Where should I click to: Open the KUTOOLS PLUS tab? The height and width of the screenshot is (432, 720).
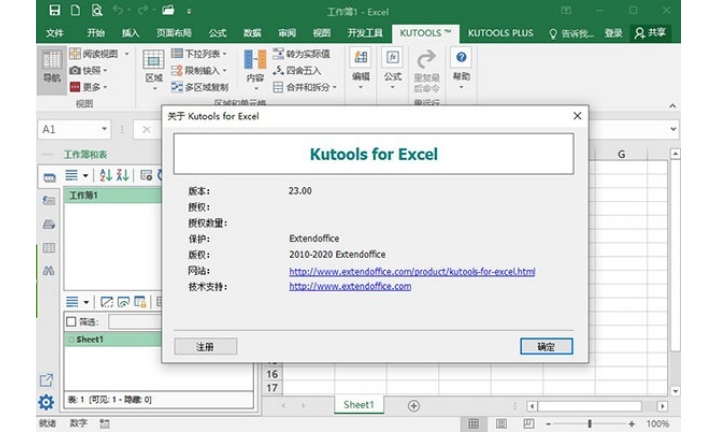tap(501, 33)
